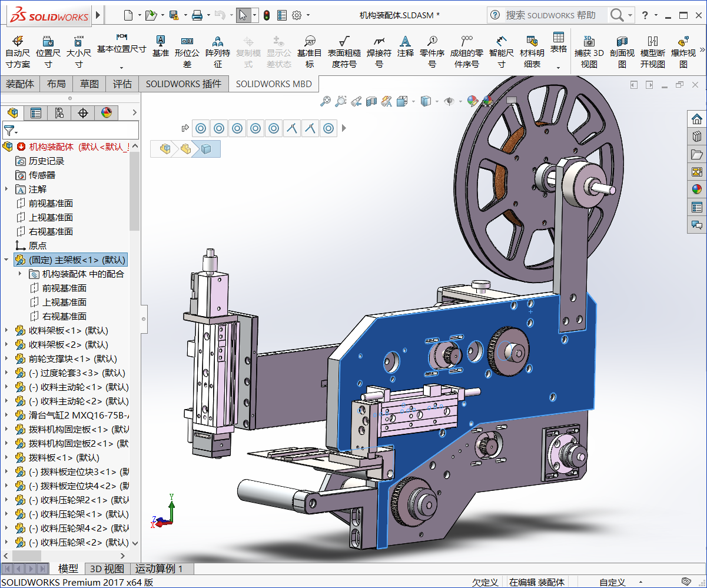Expand the 收料架板<1> tree node
The image size is (707, 588).
pyautogui.click(x=6, y=330)
